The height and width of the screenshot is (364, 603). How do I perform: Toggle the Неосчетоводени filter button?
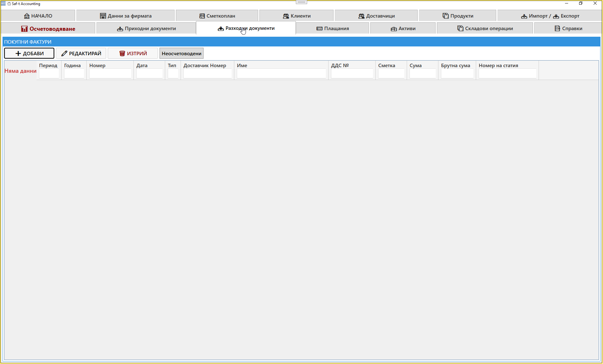(x=182, y=53)
